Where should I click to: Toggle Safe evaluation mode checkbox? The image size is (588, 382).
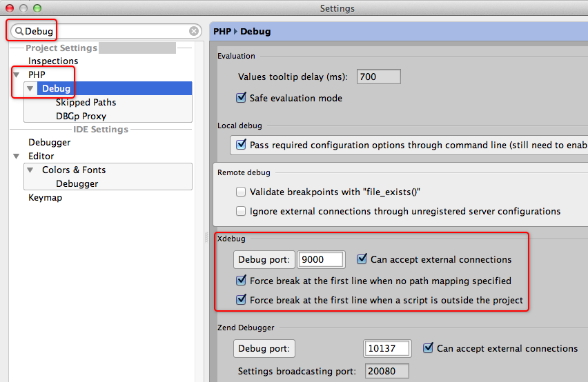click(241, 98)
